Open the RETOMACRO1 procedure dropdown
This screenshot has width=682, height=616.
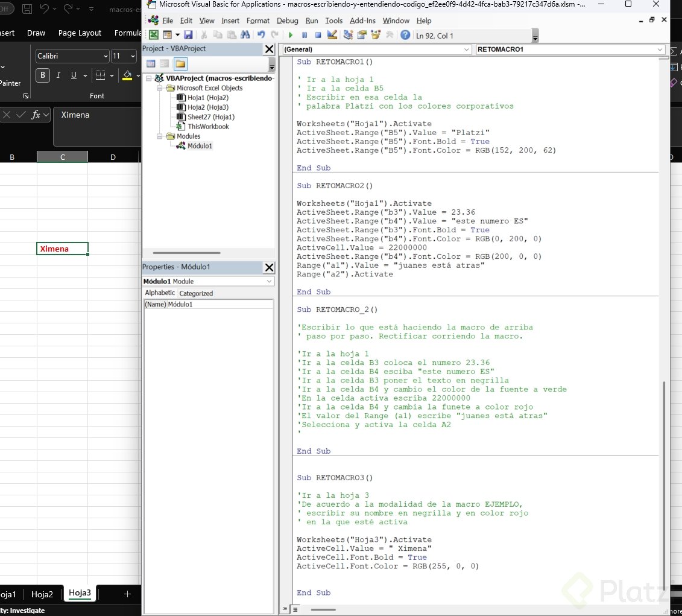pos(659,49)
